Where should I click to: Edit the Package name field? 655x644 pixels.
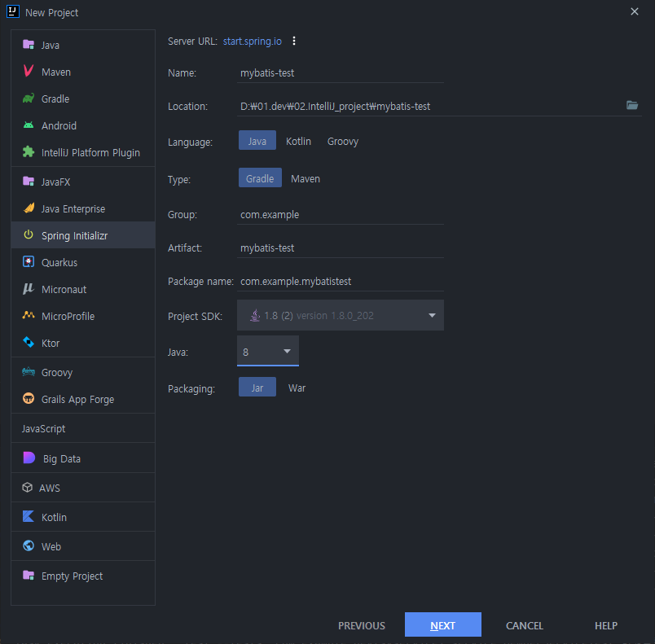coord(341,282)
